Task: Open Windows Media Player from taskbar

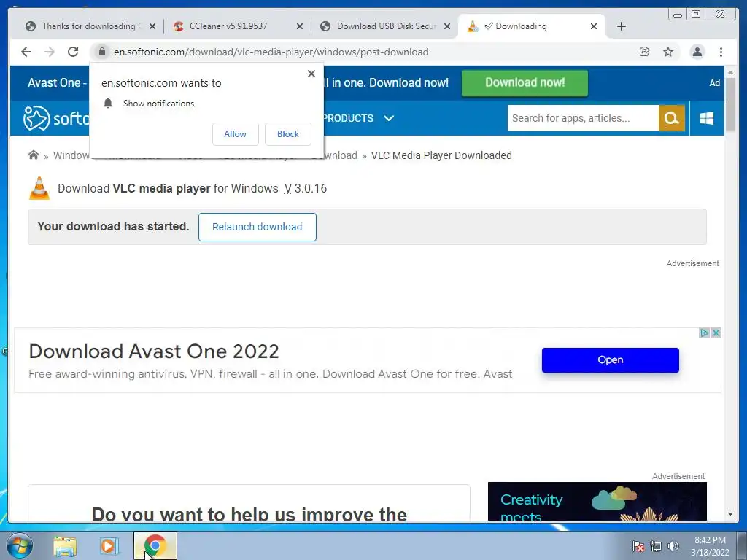Action: 109,546
